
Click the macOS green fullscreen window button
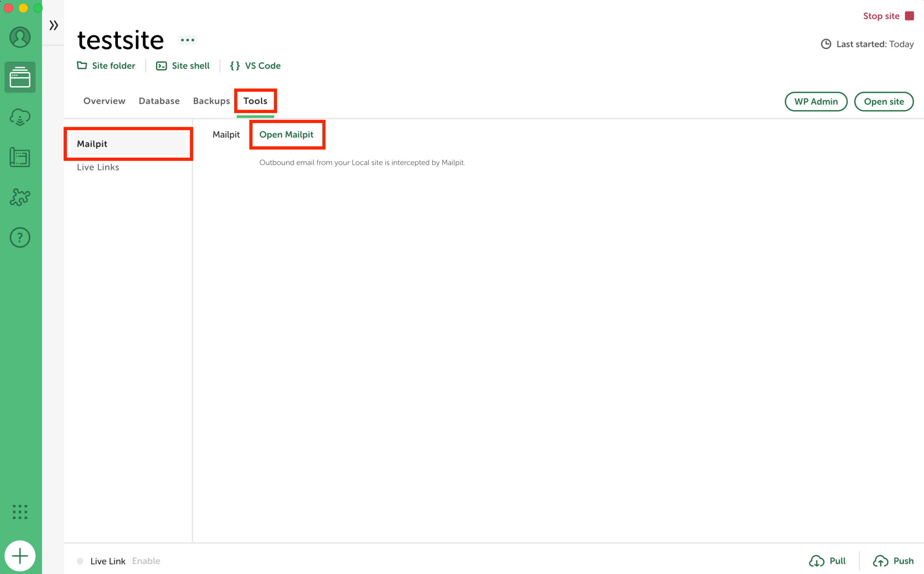click(38, 8)
